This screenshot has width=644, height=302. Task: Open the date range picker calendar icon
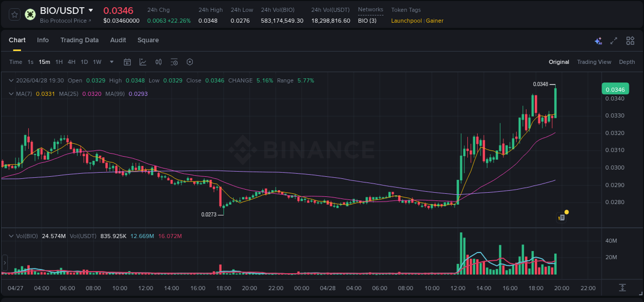click(x=127, y=62)
